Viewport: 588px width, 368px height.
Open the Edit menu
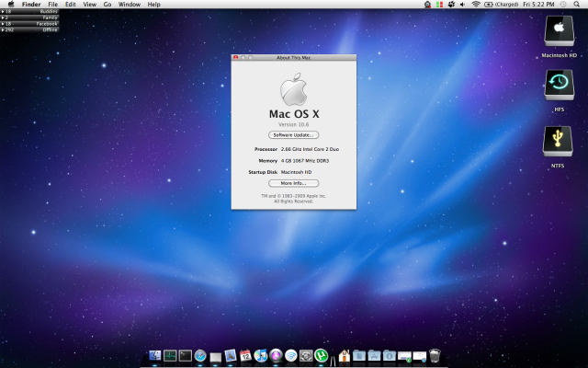pos(70,4)
